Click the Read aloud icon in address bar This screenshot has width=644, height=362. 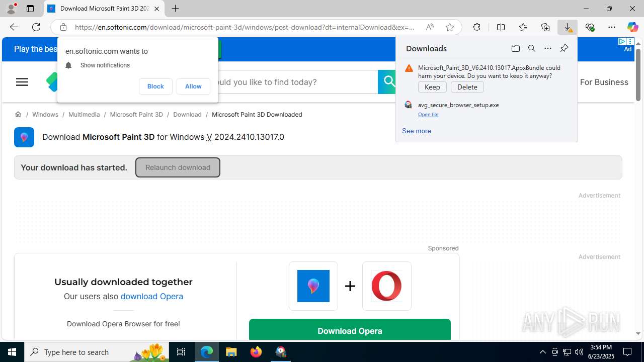pyautogui.click(x=430, y=27)
